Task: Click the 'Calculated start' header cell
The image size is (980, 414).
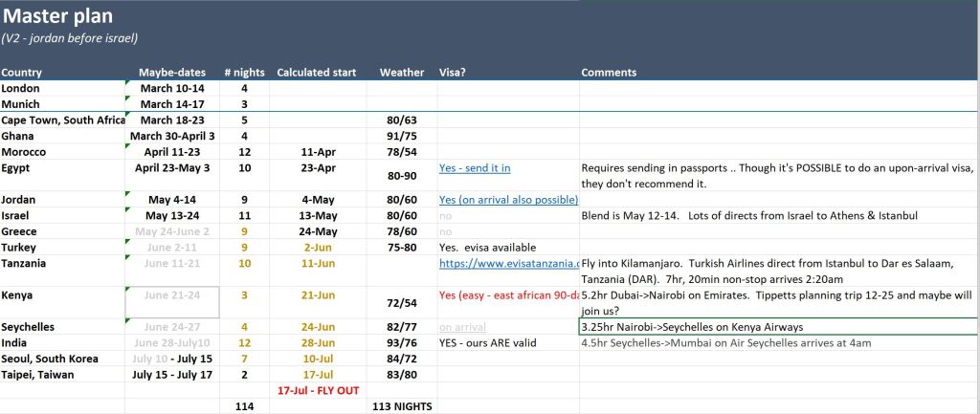Action: tap(316, 72)
